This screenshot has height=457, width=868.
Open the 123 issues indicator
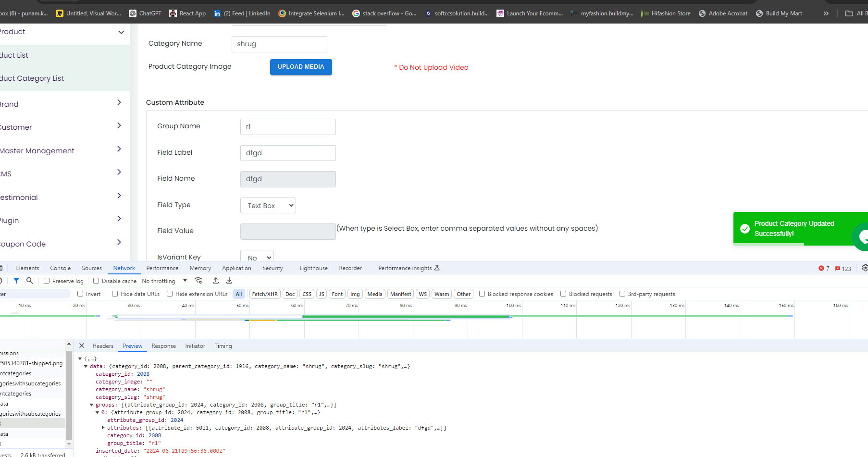coord(843,269)
